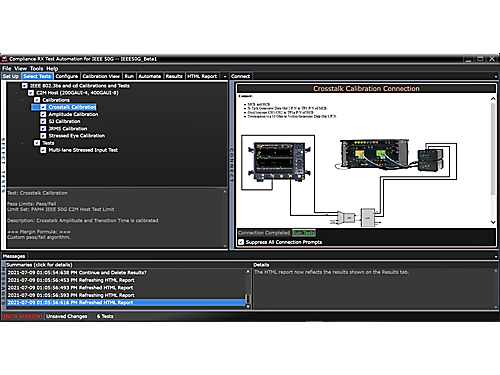Click the connection diagram scroll up arrow
Viewport: 500px width, 375px height.
tap(493, 99)
